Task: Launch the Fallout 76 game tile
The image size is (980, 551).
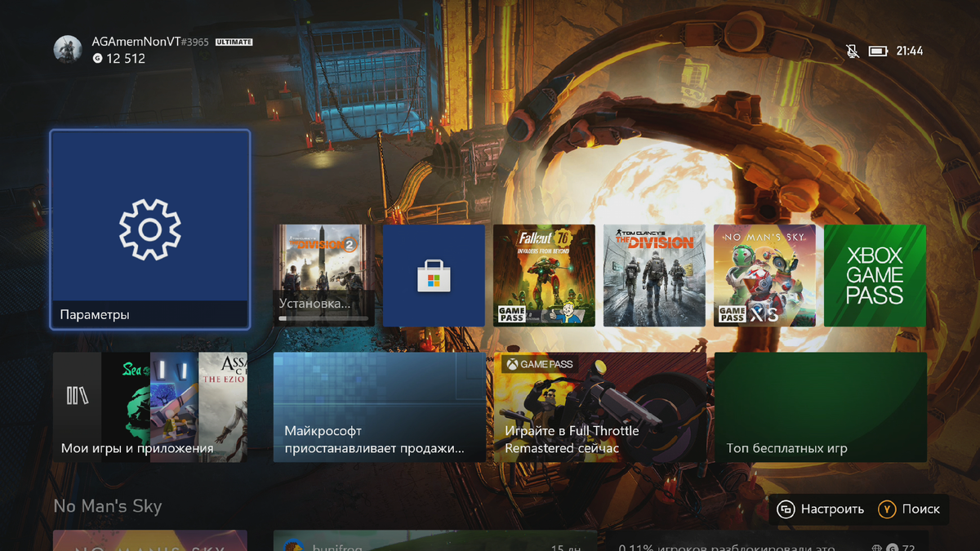Action: [544, 276]
